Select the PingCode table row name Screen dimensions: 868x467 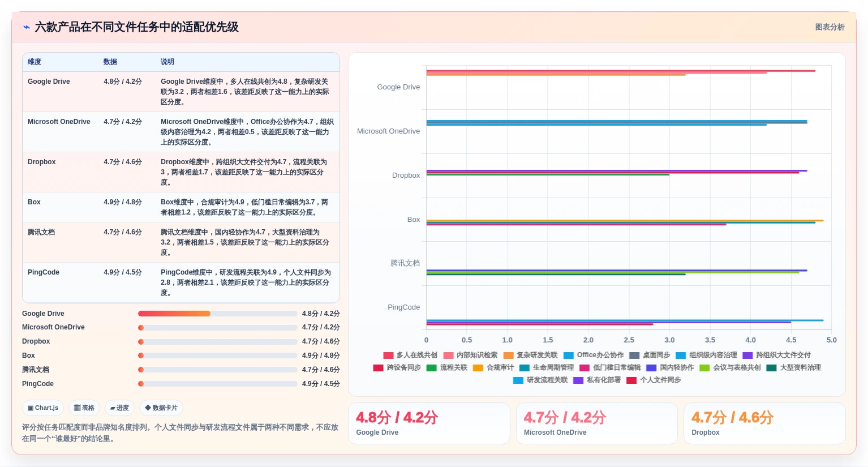(44, 272)
